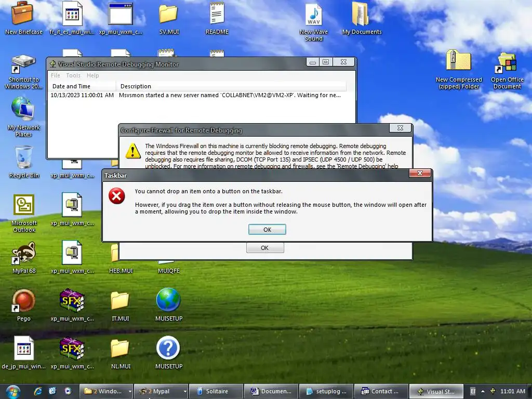532x399 pixels.
Task: Click OK in the Taskbar error dialog
Action: (267, 229)
